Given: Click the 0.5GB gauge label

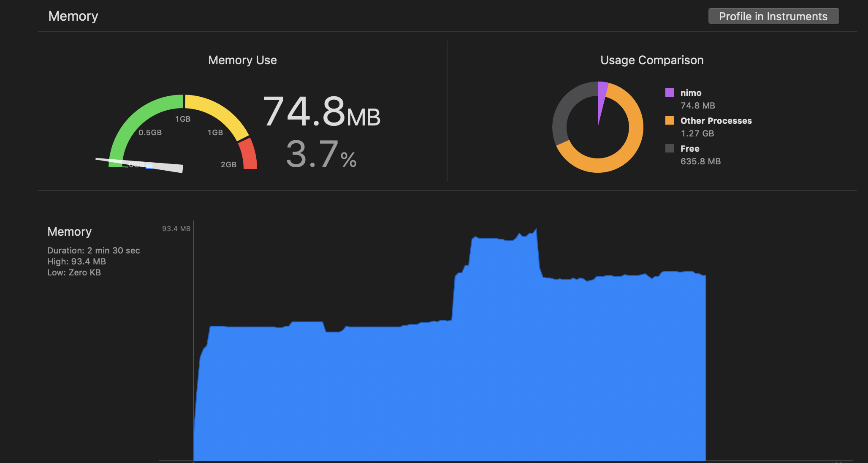Looking at the screenshot, I should coord(150,133).
